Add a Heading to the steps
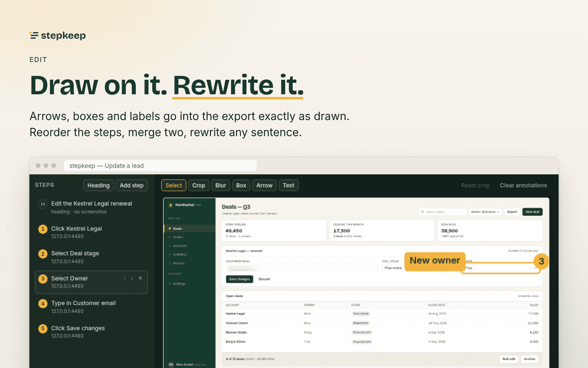588x368 pixels. (x=98, y=185)
